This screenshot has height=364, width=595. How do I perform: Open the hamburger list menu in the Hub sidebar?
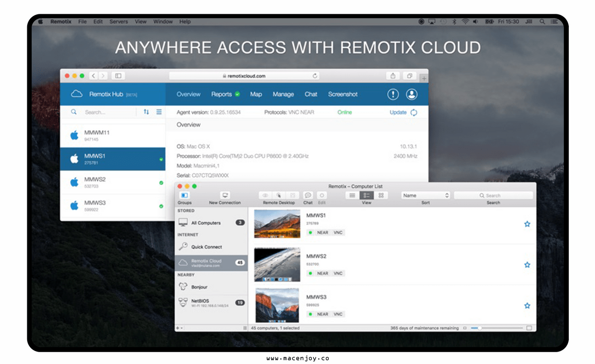(159, 112)
